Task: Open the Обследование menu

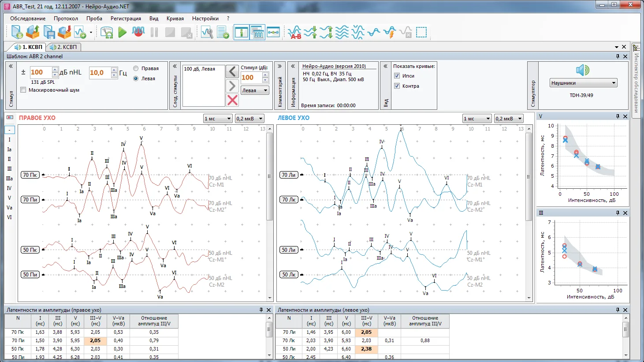Action: (x=28, y=19)
